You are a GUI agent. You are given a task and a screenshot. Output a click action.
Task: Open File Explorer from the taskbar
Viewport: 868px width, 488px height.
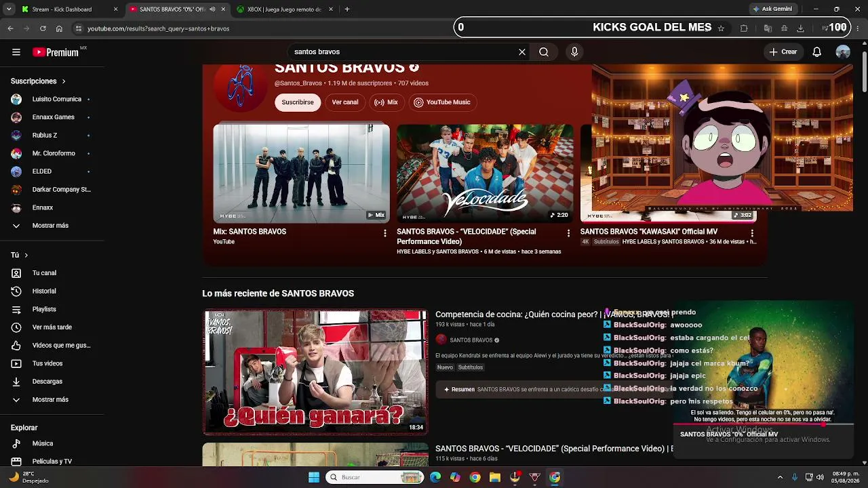495,477
